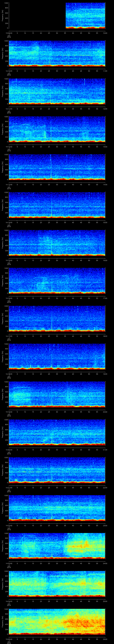Click the spectrogram panel starting at 14:24:00
This screenshot has width=114, height=644.
pos(57,584)
